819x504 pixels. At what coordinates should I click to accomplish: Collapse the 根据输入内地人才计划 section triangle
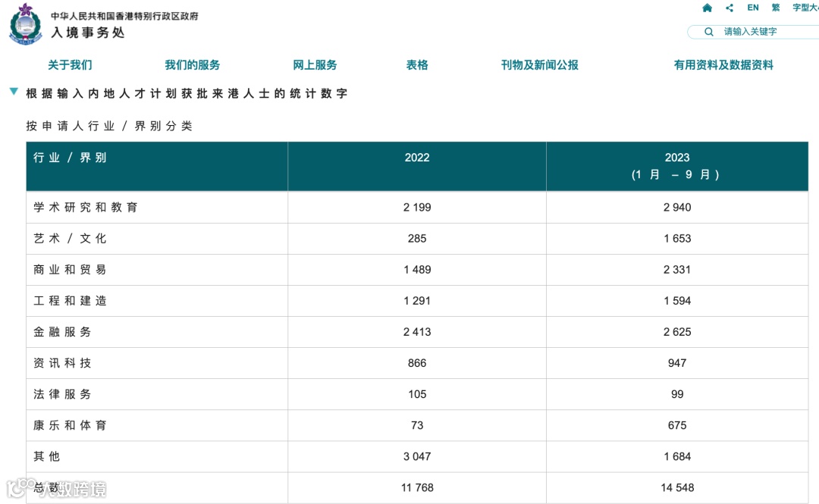[14, 92]
